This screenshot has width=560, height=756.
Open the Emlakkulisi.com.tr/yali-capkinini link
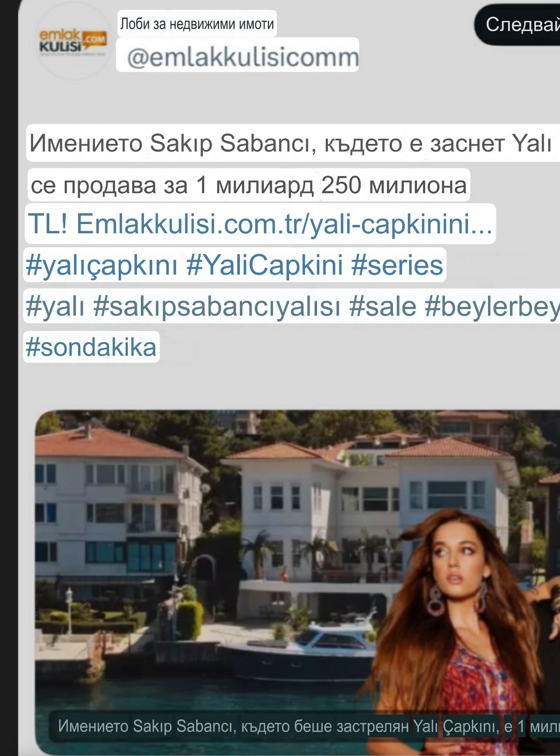[284, 224]
